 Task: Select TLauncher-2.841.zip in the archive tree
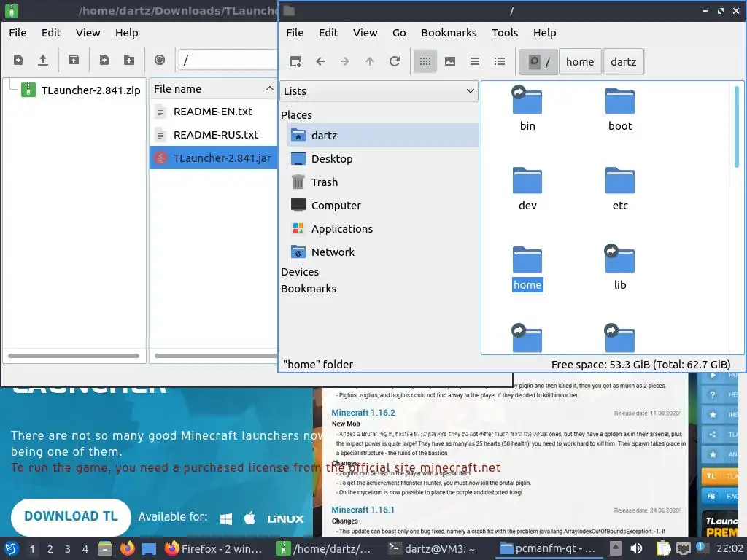82,90
